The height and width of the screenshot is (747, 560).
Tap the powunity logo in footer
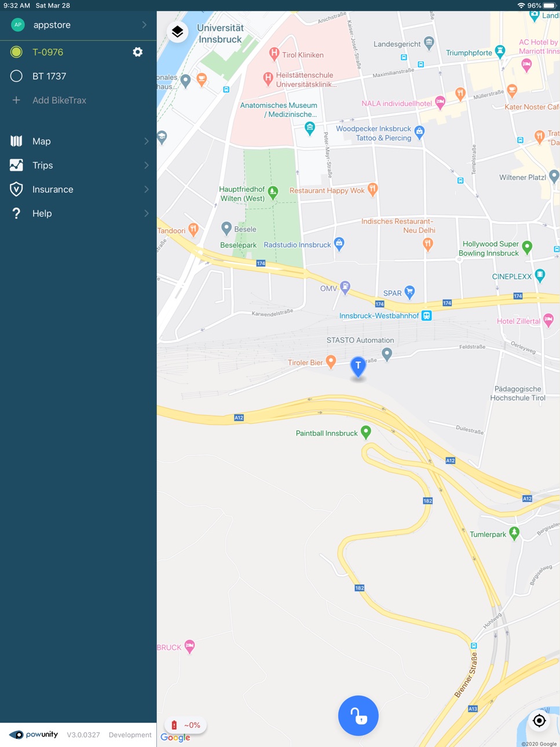point(34,735)
